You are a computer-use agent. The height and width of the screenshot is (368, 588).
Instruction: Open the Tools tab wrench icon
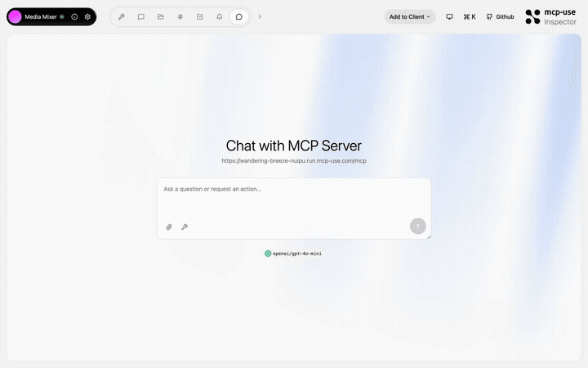[122, 16]
